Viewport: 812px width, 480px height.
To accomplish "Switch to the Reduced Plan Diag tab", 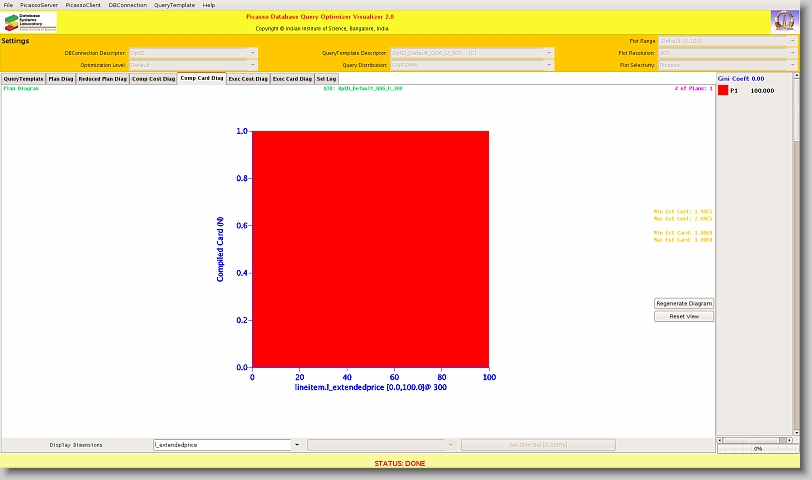I will [x=102, y=78].
